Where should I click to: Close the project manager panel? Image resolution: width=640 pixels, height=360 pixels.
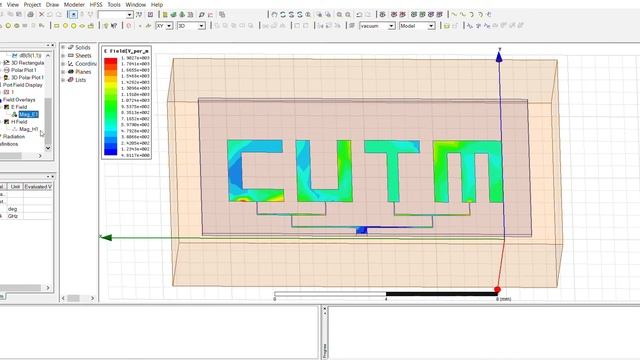pyautogui.click(x=53, y=45)
